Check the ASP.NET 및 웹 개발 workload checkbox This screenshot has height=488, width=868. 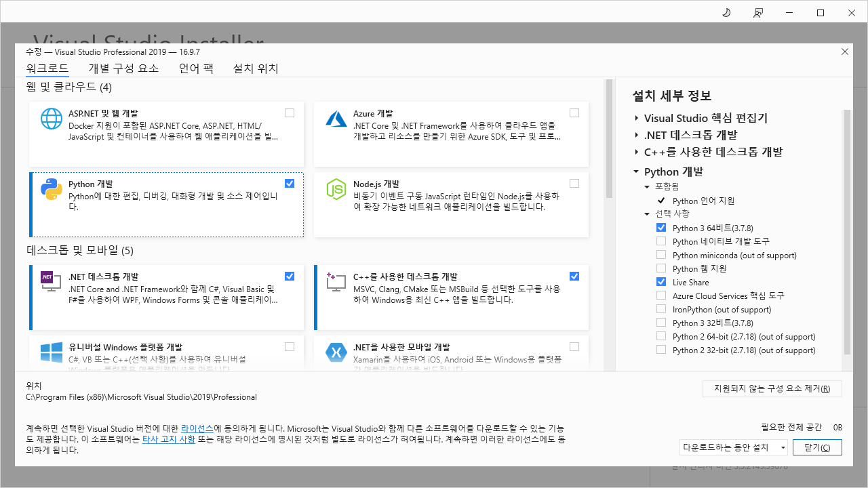pyautogui.click(x=290, y=113)
